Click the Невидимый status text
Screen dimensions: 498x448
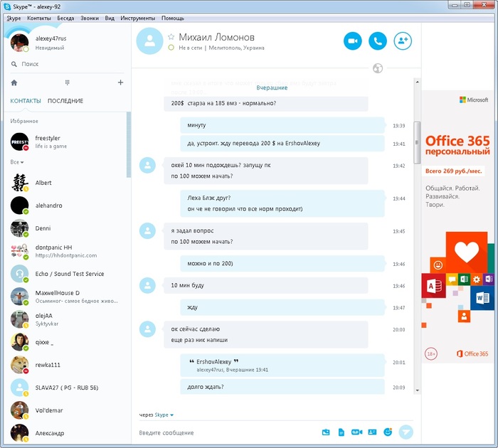pos(50,48)
